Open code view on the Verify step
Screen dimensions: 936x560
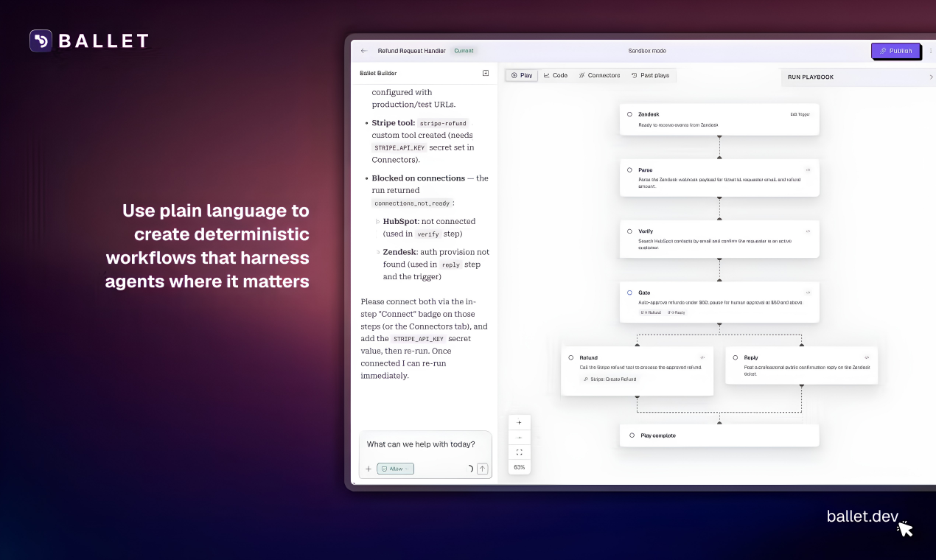coord(808,231)
